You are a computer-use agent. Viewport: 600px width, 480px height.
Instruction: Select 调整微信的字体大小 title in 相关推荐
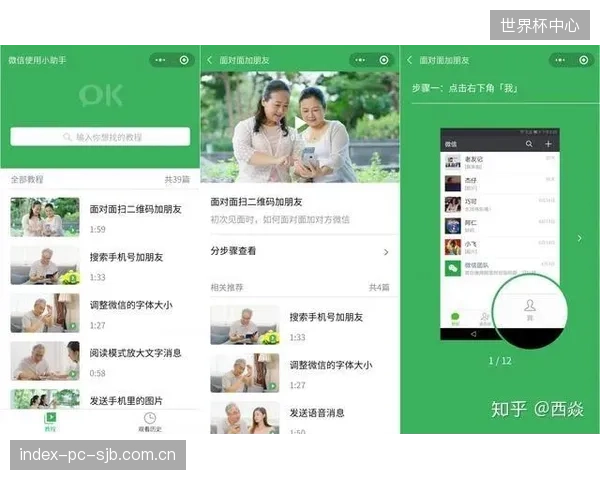[331, 365]
